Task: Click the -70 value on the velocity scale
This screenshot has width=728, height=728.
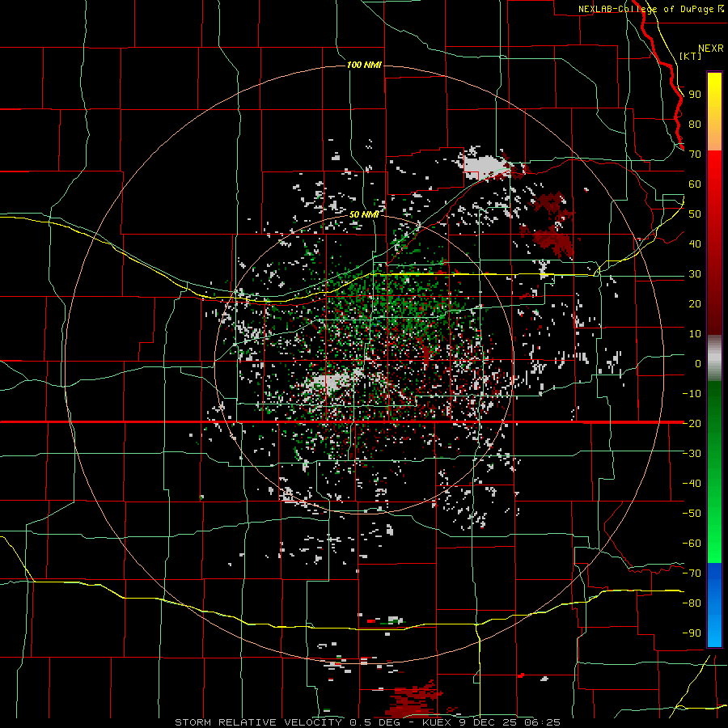Action: pos(692,574)
